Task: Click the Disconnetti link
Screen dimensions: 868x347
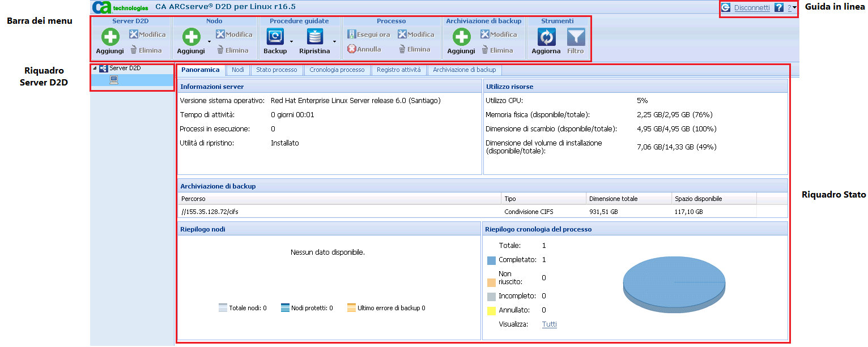Action: (x=751, y=8)
